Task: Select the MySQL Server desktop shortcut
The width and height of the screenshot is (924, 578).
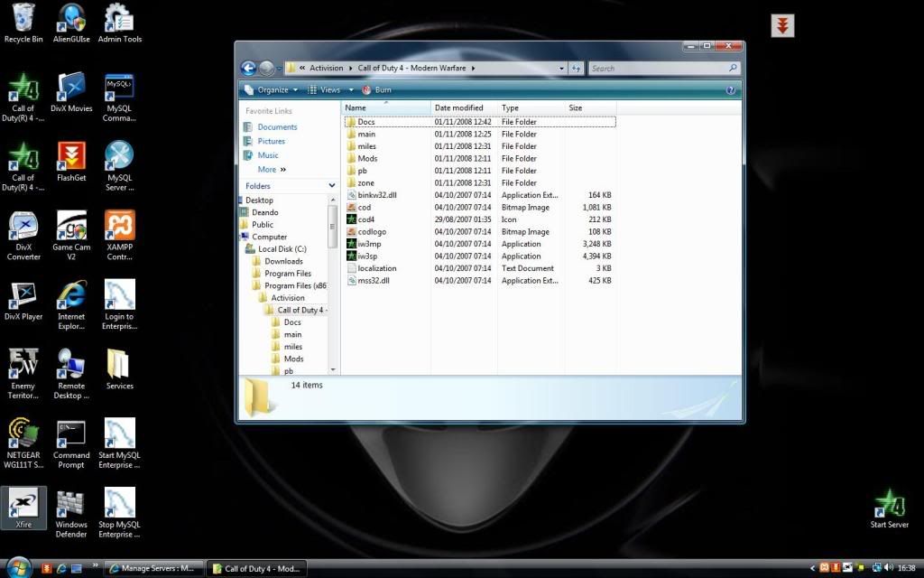Action: tap(120, 166)
